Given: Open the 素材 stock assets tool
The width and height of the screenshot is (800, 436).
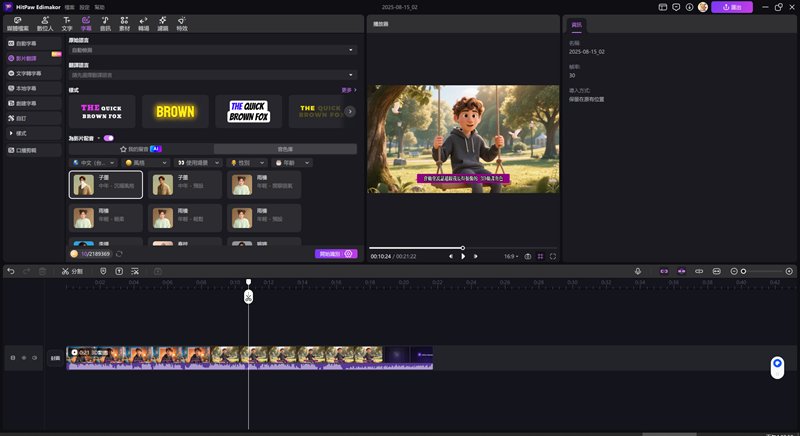Looking at the screenshot, I should point(124,23).
